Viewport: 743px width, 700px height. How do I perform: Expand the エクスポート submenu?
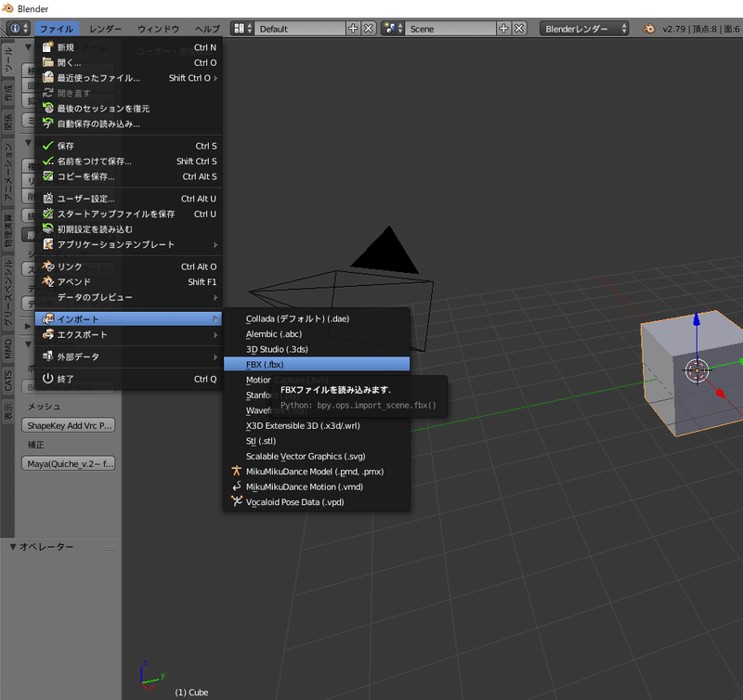point(215,335)
